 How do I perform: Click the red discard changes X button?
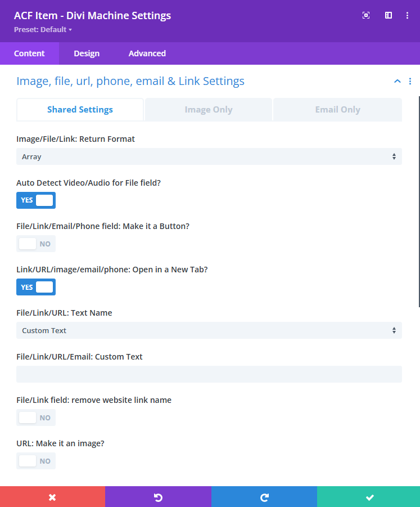52,497
